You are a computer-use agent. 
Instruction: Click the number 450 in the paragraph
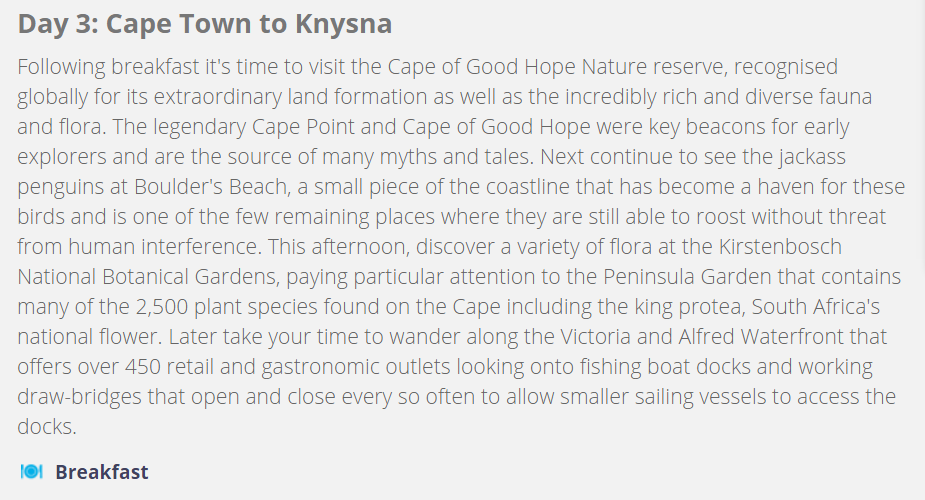142,367
